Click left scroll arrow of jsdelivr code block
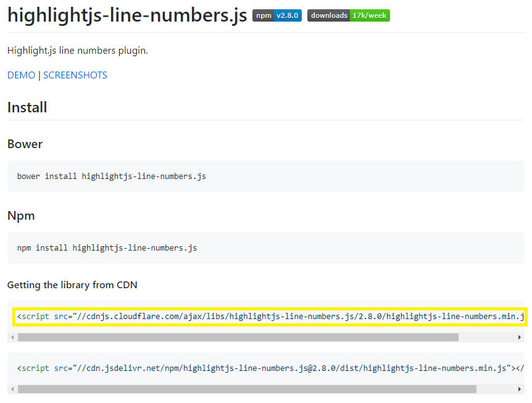The height and width of the screenshot is (403, 532). click(12, 389)
